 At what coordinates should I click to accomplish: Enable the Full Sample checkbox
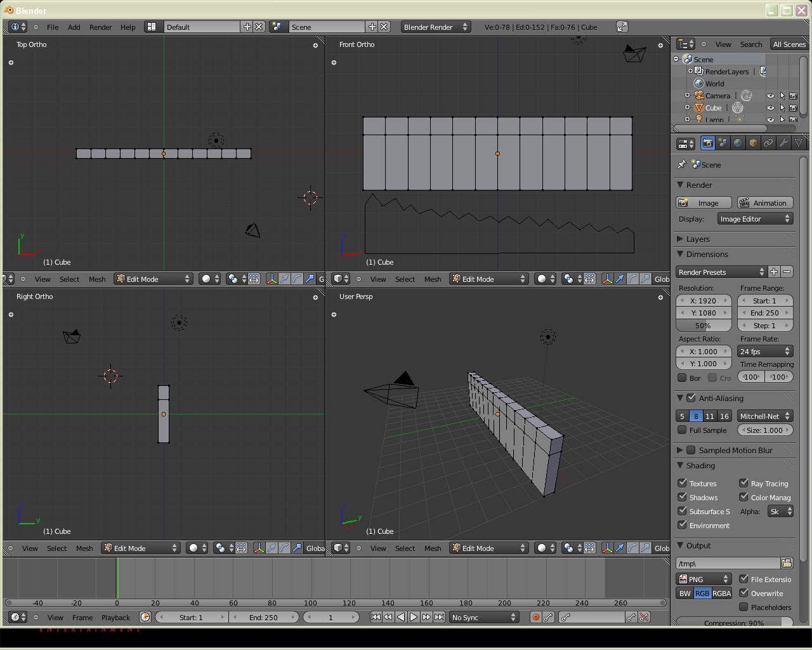683,430
